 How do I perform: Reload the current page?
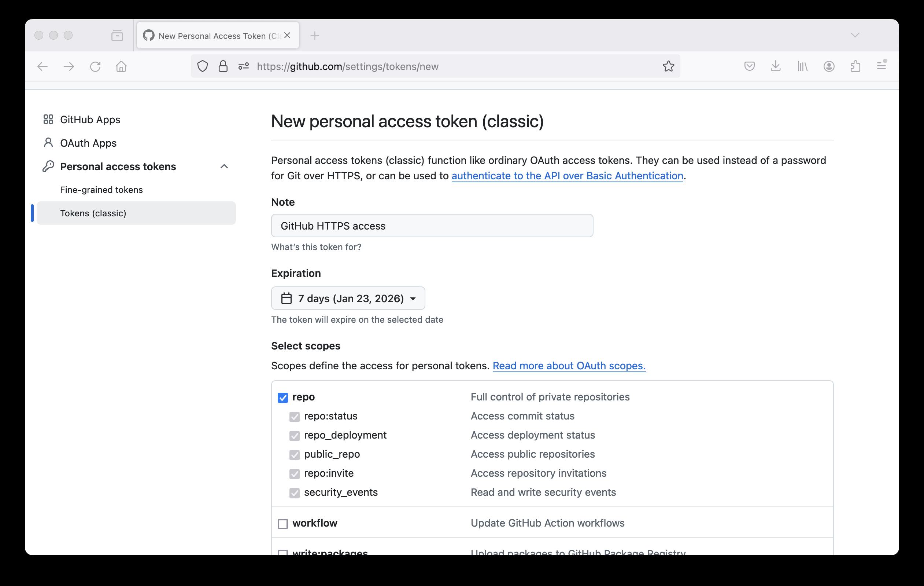click(96, 66)
